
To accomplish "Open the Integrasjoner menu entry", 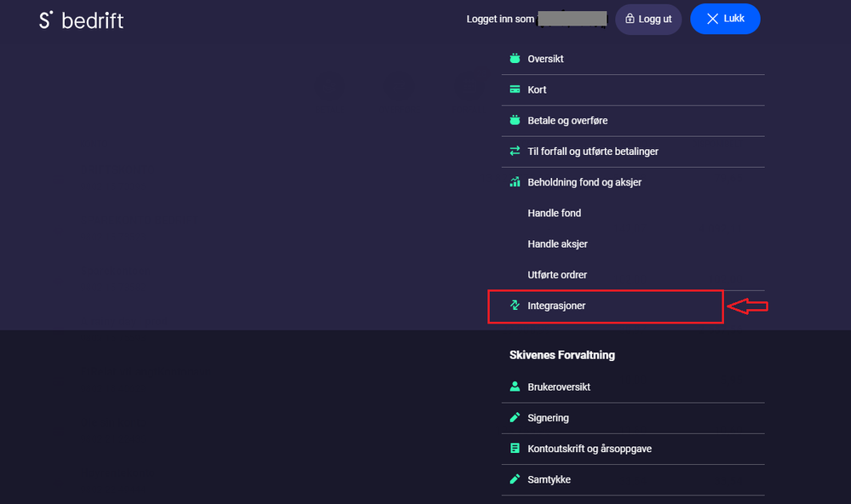I will [556, 306].
